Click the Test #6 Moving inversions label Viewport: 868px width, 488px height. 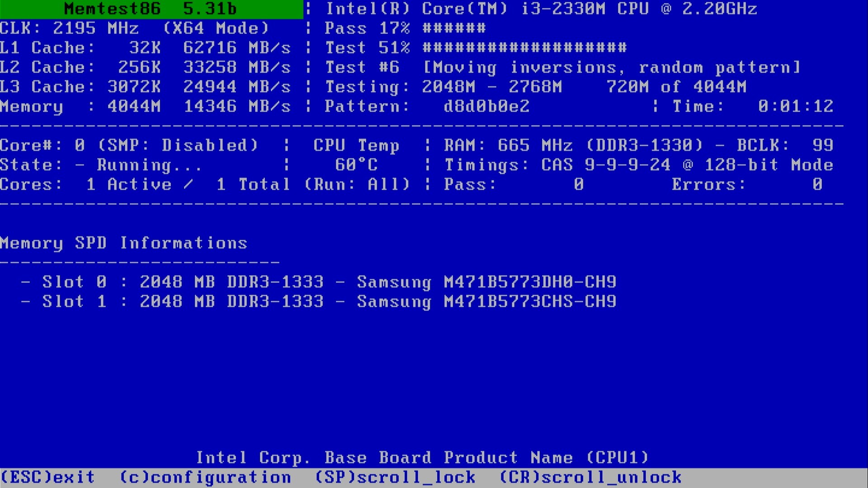[x=562, y=68]
